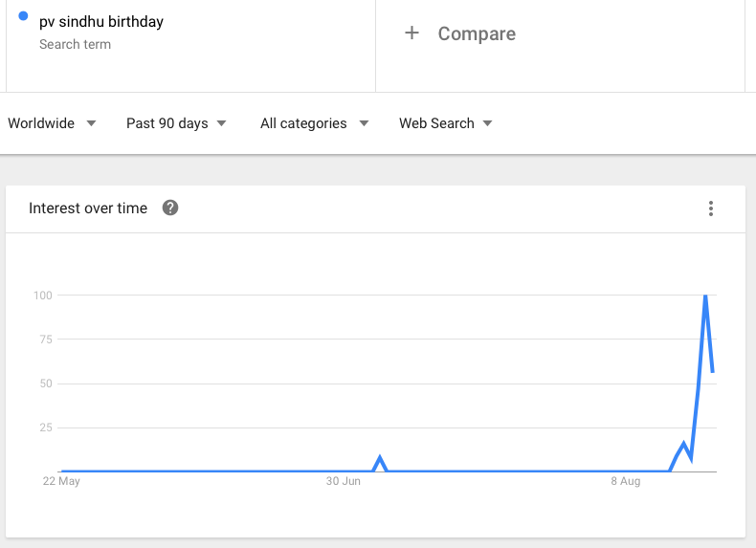
Task: Click the plus icon beside Compare
Action: 411,33
